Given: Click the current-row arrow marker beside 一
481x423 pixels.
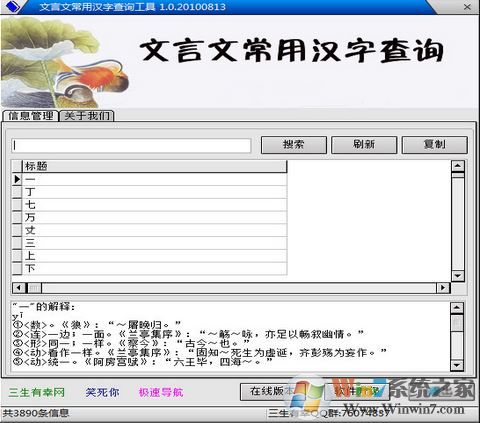Looking at the screenshot, I should pos(17,179).
